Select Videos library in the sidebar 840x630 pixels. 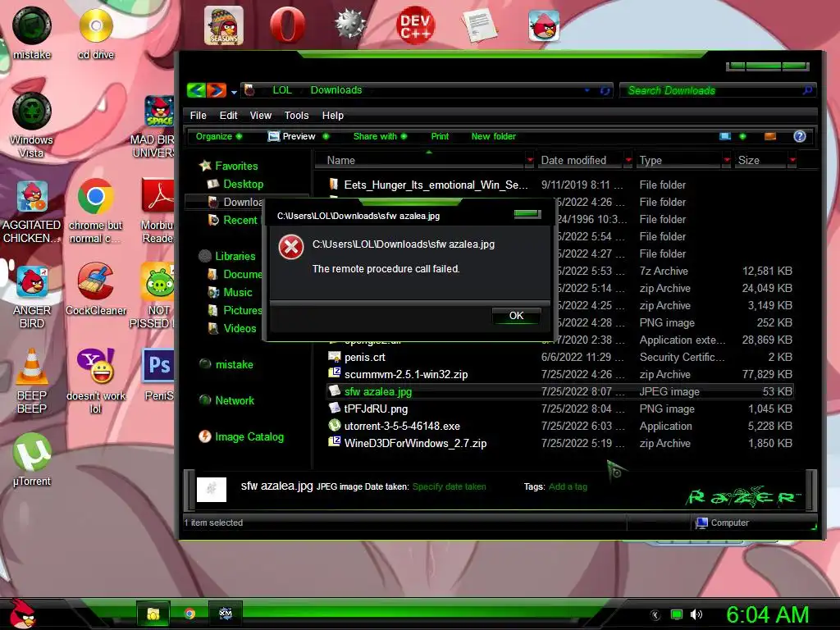coord(240,328)
